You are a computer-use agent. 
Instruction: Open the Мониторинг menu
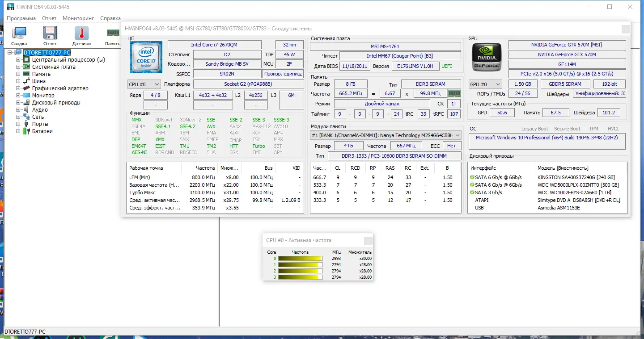[78, 18]
